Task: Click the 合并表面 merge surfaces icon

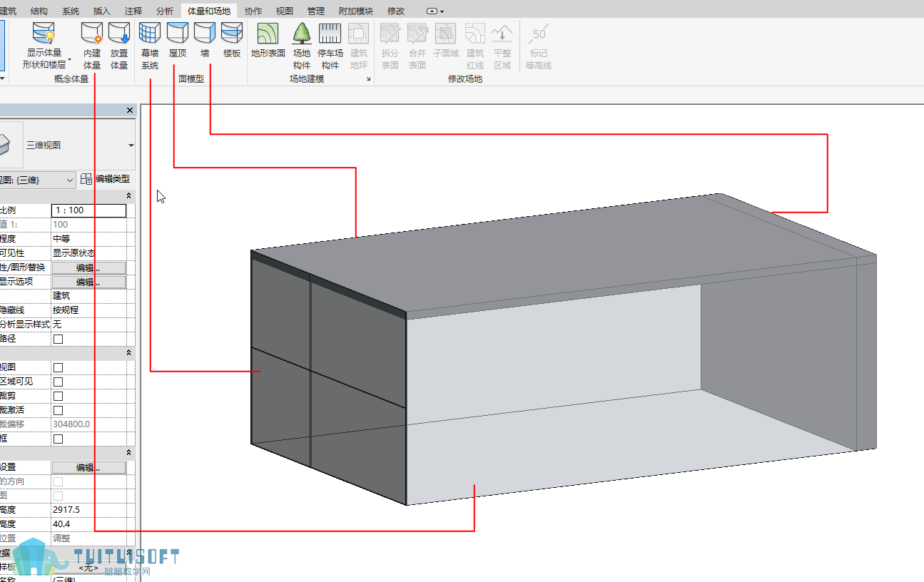Action: [417, 46]
